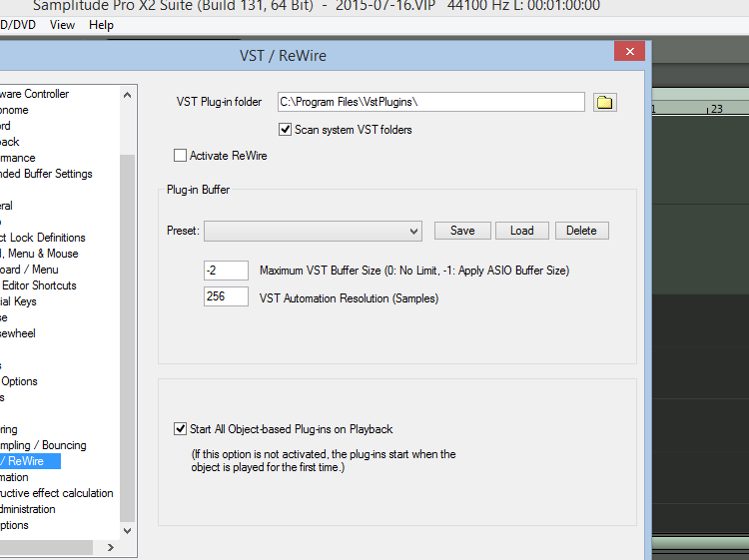This screenshot has height=560, width=749.
Task: Select Hardware Controller in settings list
Action: point(34,94)
